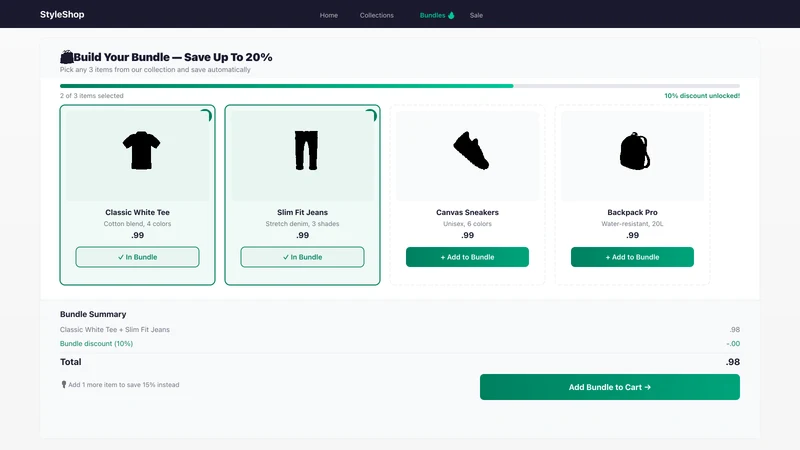Click the Backpack Pro title
Viewport: 800px width, 450px height.
tap(632, 212)
